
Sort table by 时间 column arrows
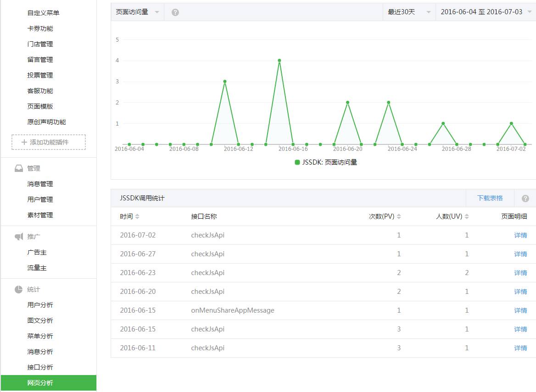coord(137,216)
